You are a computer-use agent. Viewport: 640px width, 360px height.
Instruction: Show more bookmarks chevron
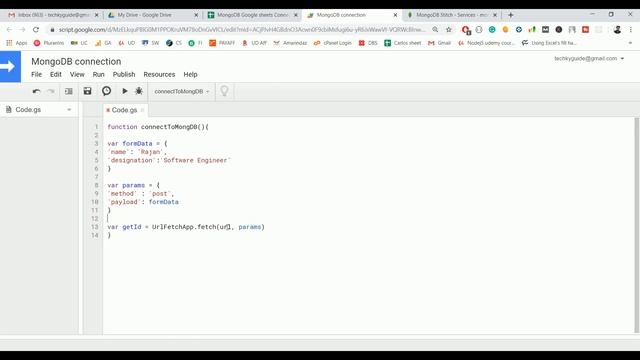click(630, 43)
